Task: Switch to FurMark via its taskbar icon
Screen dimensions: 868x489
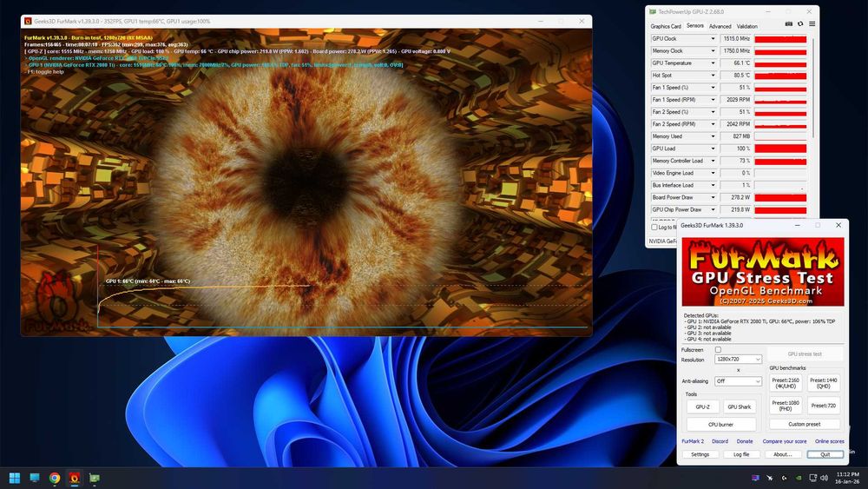Action: [x=74, y=478]
